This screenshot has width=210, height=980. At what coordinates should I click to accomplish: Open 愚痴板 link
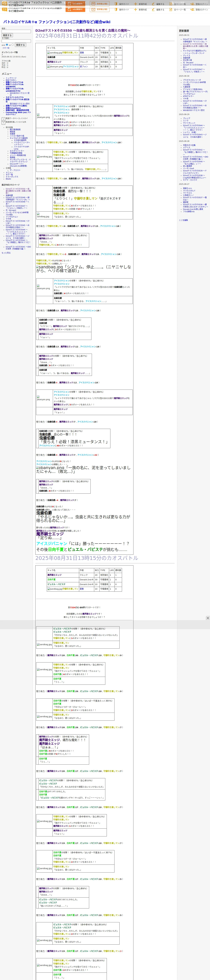coord(13,157)
